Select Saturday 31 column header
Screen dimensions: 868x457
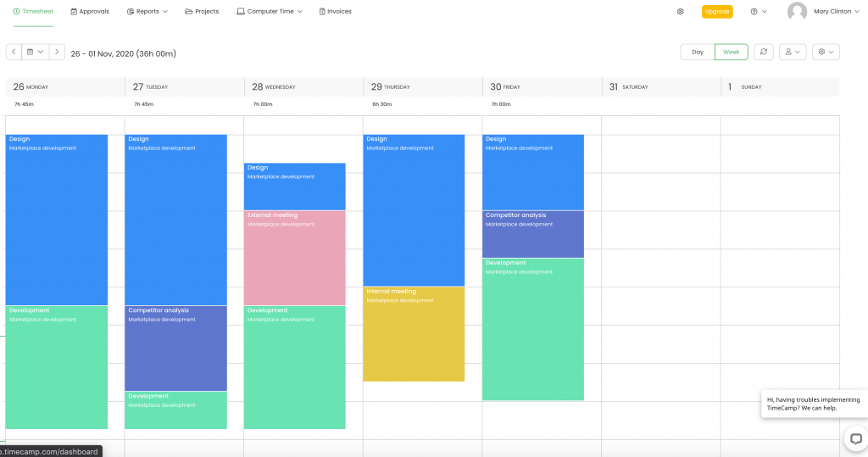click(661, 87)
